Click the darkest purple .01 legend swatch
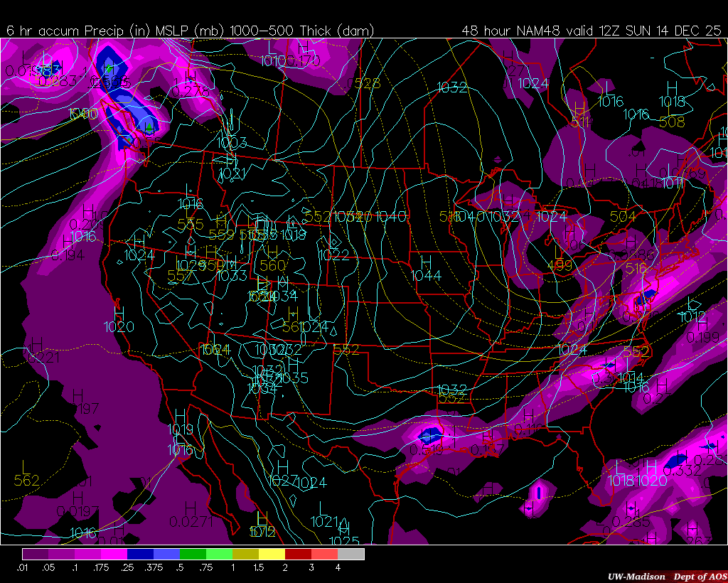This screenshot has height=583, width=728. tap(36, 554)
